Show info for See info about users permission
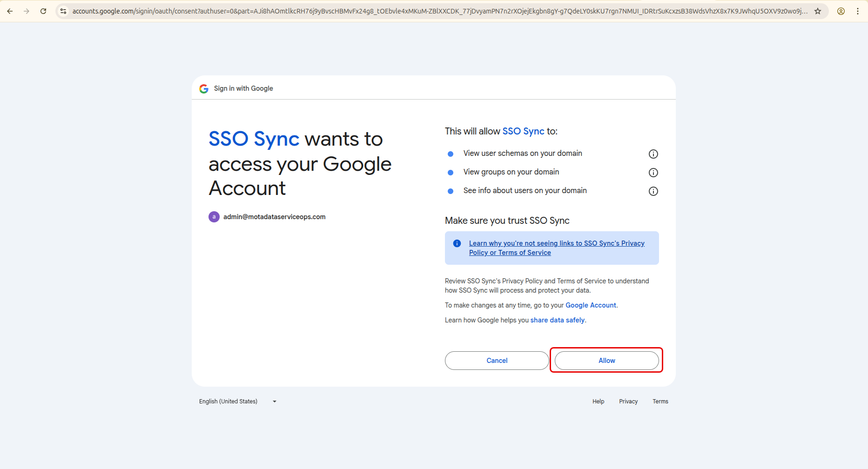The height and width of the screenshot is (469, 868). [x=653, y=191]
